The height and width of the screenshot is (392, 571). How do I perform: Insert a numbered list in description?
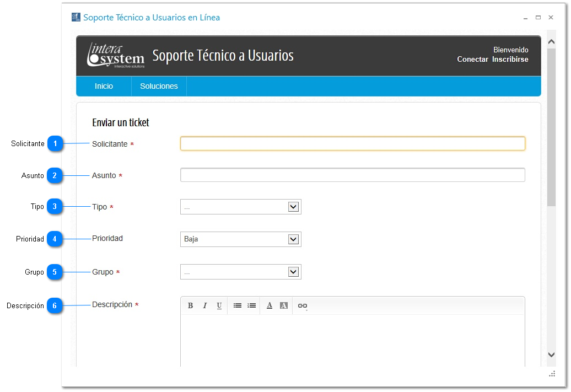[252, 305]
